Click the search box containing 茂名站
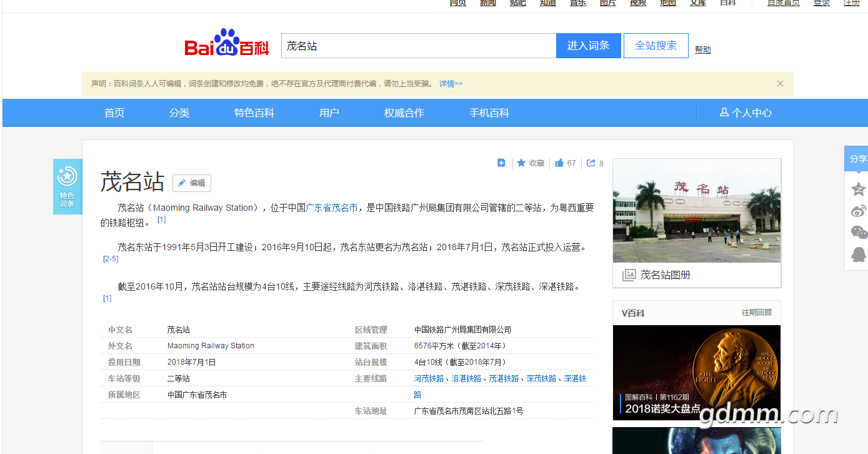 coord(419,46)
